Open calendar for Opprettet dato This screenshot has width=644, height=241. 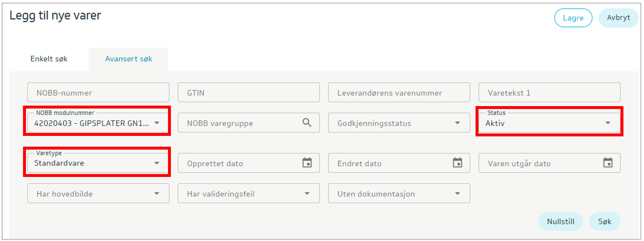click(x=307, y=163)
